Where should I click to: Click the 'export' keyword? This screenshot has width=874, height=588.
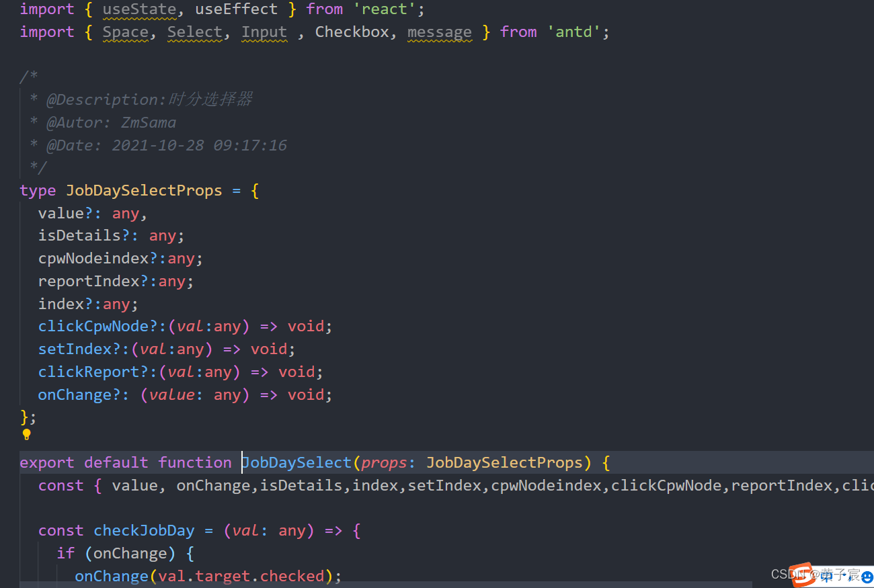pyautogui.click(x=47, y=463)
